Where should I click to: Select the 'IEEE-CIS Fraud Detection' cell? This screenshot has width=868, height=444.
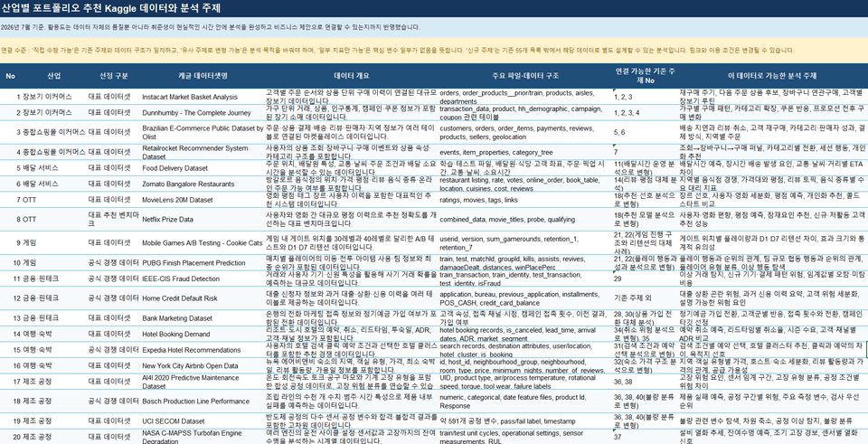(x=181, y=279)
